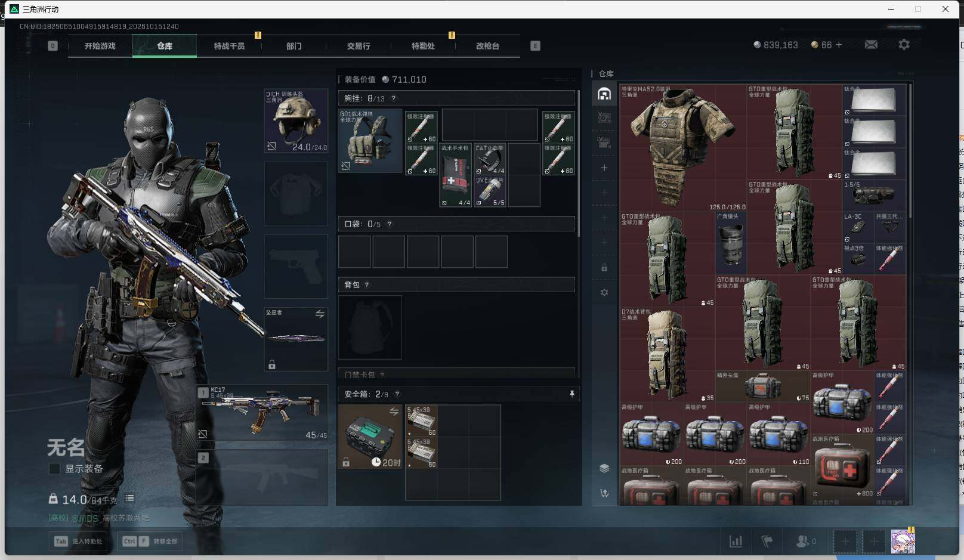The image size is (964, 560).
Task: Click the player avatar portrait
Action: (903, 541)
